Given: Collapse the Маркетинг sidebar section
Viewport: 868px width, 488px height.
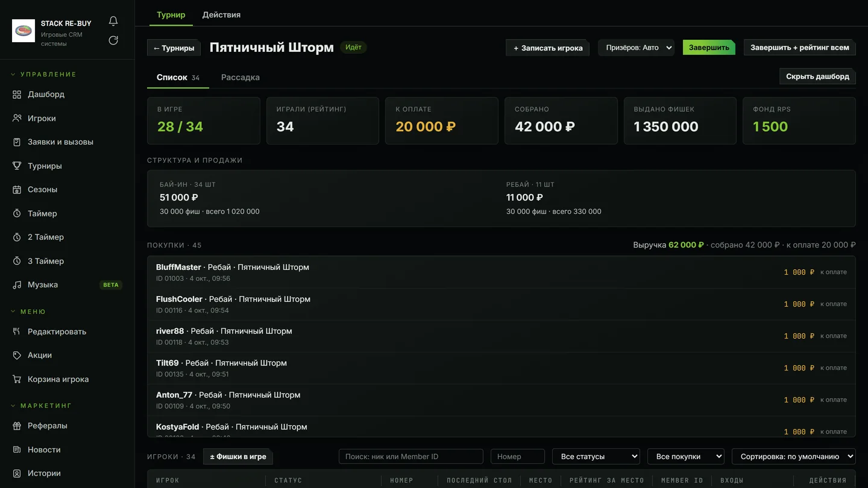Looking at the screenshot, I should [42, 405].
